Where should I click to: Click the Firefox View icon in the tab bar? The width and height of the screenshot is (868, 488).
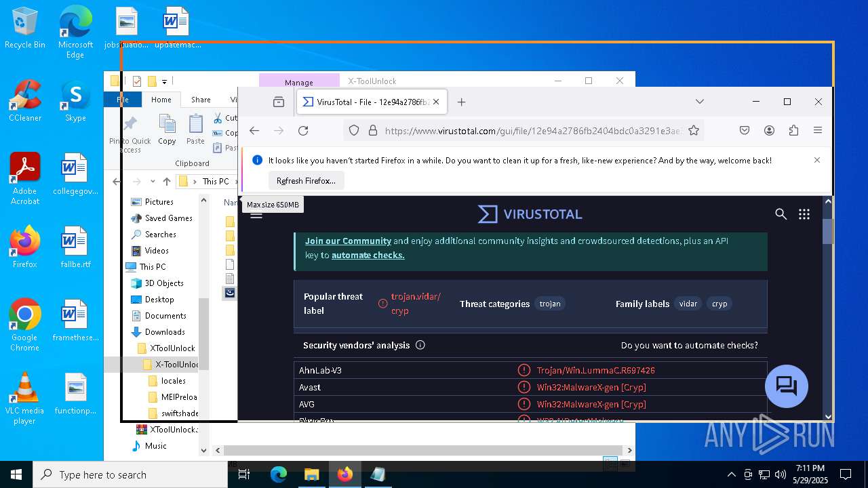coord(279,102)
